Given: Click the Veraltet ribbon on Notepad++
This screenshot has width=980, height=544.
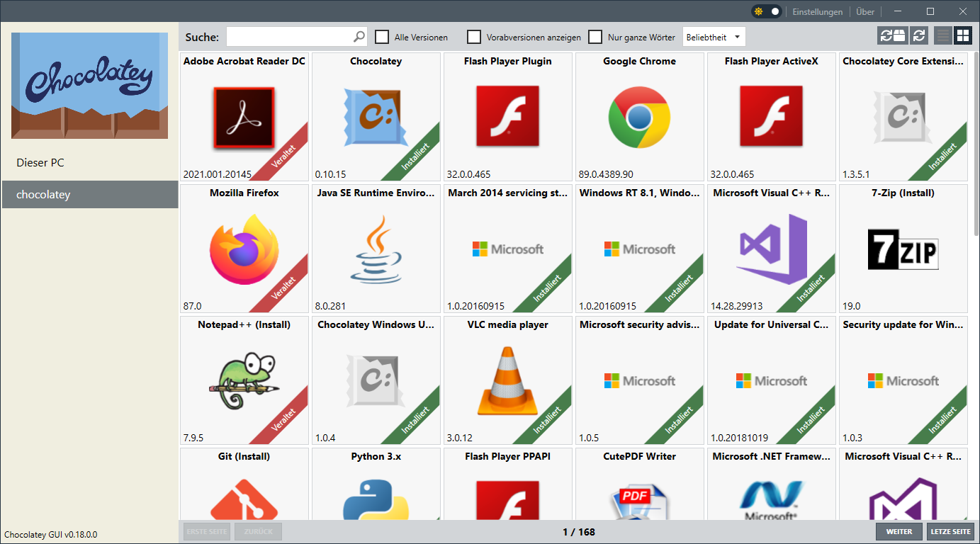Looking at the screenshot, I should coord(283,419).
